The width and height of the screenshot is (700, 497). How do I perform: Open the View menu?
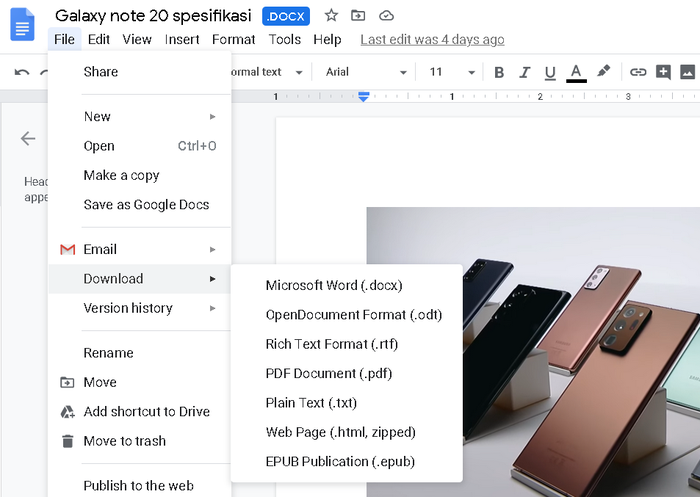(x=137, y=39)
